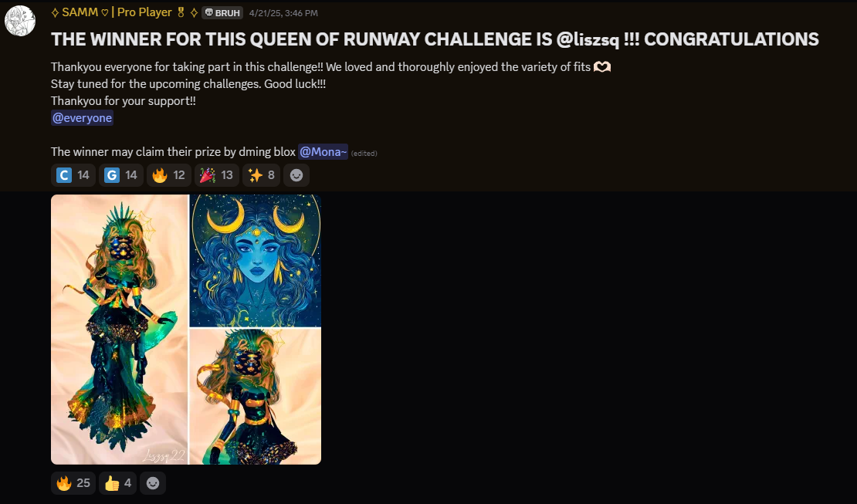Open the close-up outfit image
Viewport: 857px width, 504px height.
[256, 396]
